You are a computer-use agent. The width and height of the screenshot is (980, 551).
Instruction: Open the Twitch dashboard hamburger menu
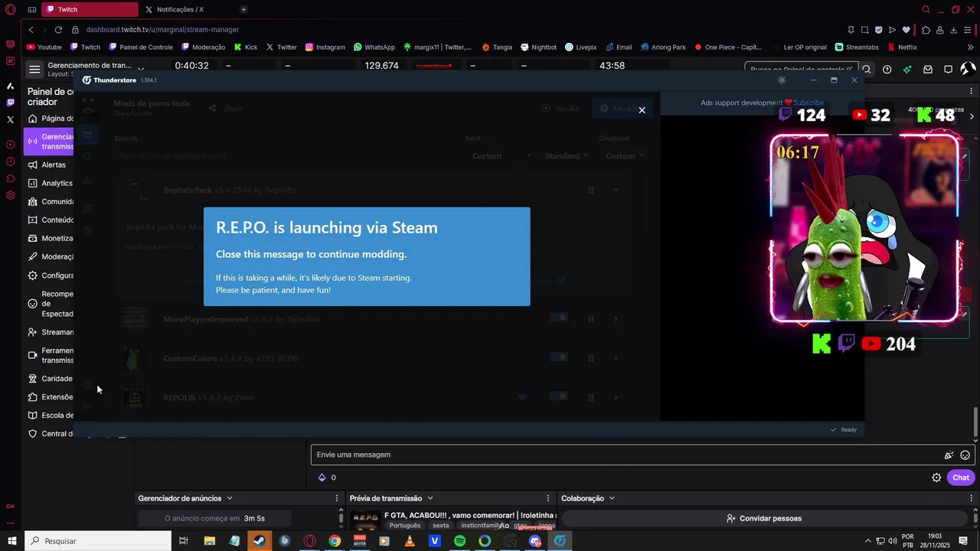point(34,70)
